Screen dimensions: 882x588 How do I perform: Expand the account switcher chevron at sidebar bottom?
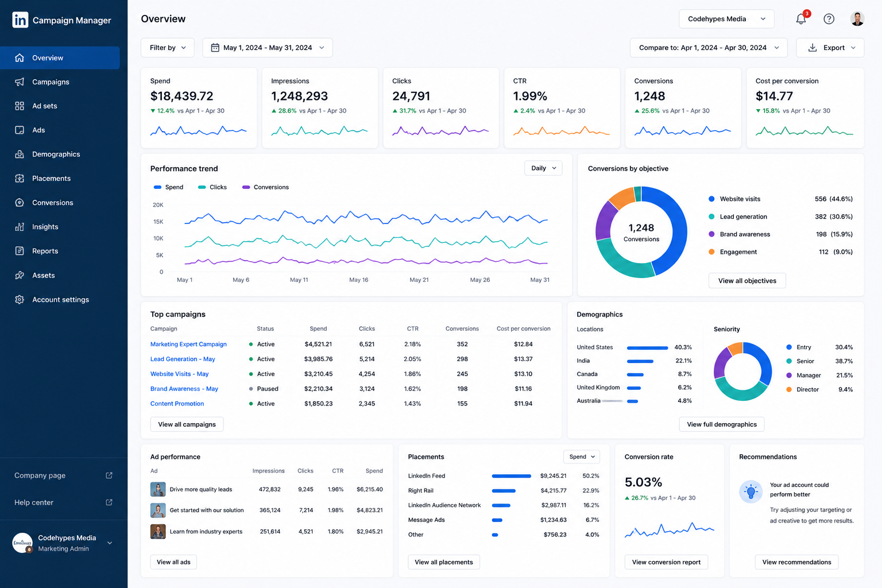pos(110,543)
